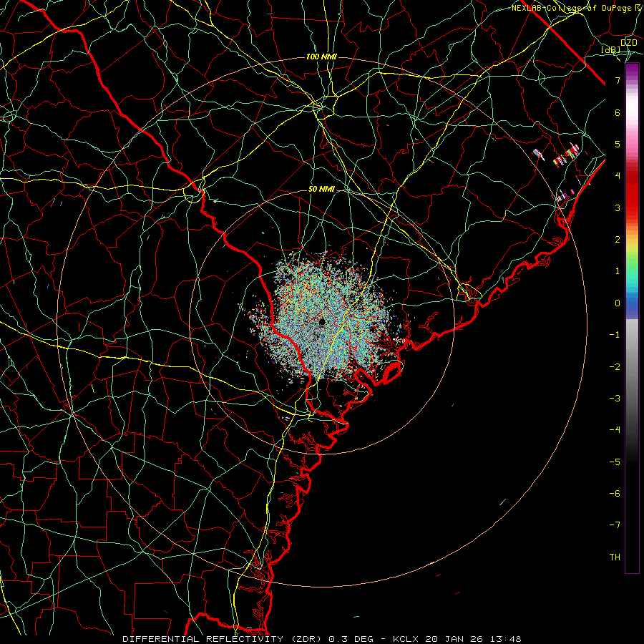Click the 0 dB tick label

coord(618,303)
